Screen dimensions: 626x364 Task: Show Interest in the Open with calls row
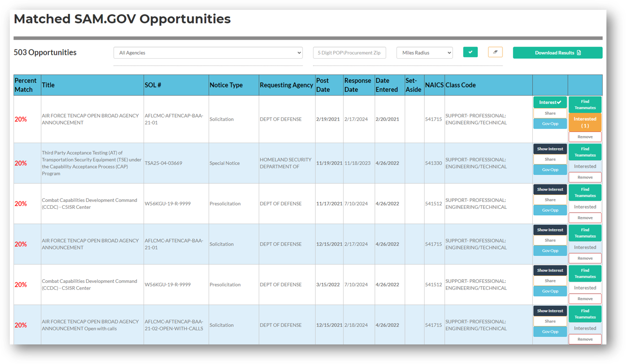tap(550, 311)
